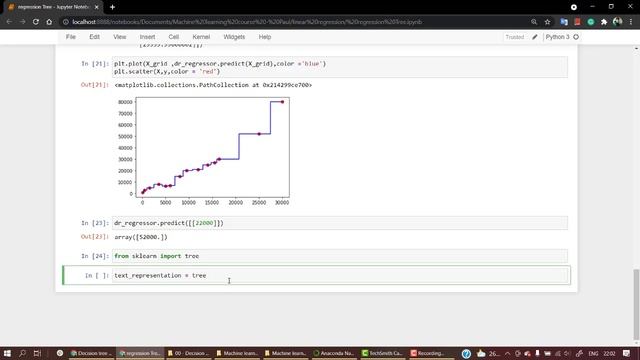
Task: Open the Chrome profile avatar
Action: click(x=618, y=22)
